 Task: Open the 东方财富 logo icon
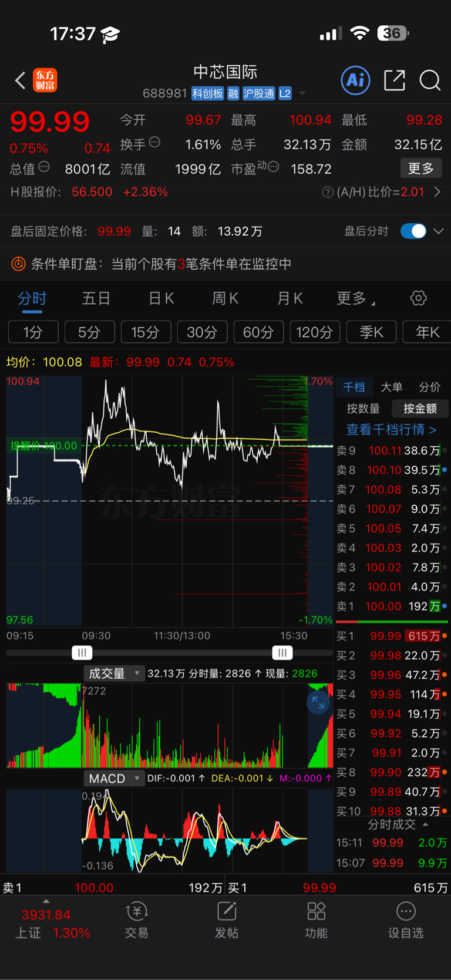point(45,80)
